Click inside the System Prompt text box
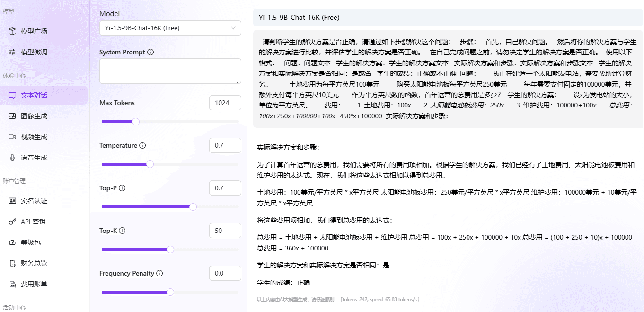The image size is (644, 312). 170,71
